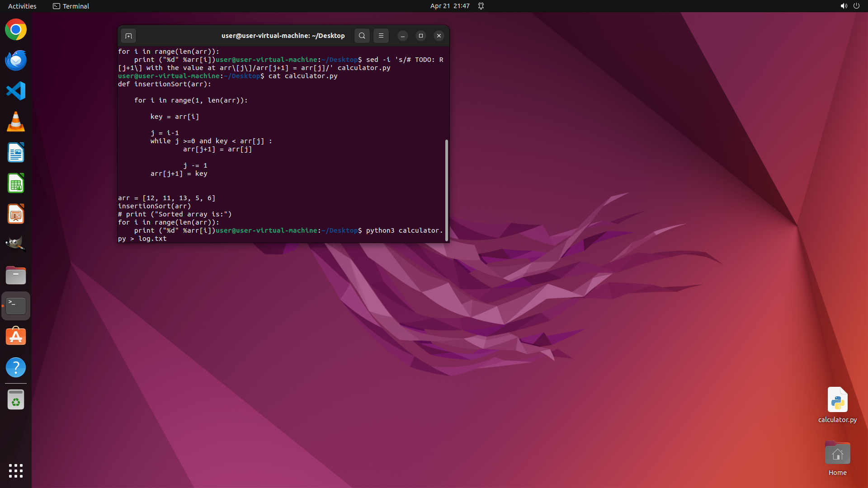The image size is (868, 488).
Task: Launch Visual Studio Code from dock
Action: click(16, 91)
